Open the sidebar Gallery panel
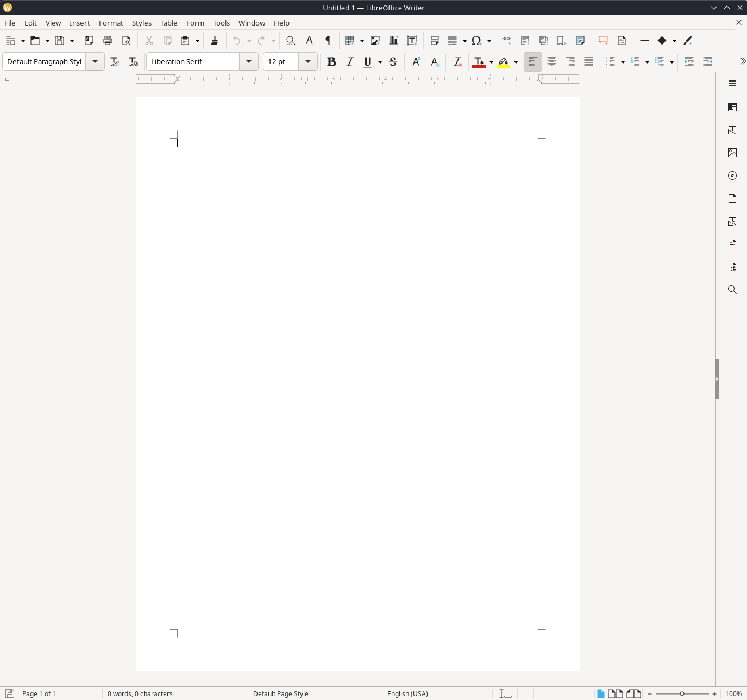 [x=732, y=153]
